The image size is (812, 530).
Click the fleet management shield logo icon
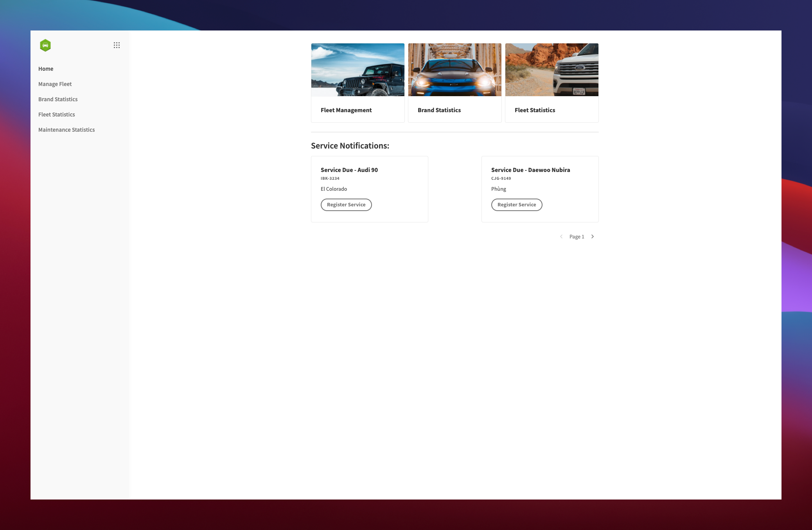point(45,46)
